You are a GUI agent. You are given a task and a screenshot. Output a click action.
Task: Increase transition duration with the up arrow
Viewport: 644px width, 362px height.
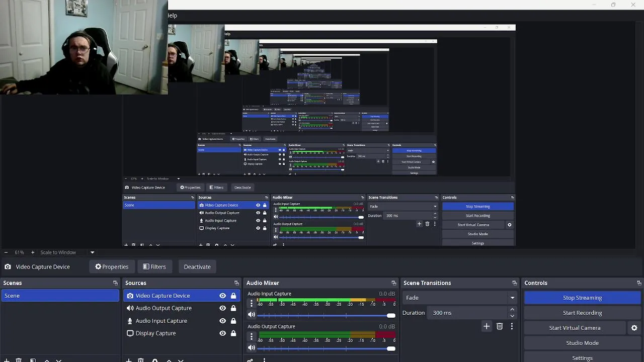pyautogui.click(x=512, y=310)
